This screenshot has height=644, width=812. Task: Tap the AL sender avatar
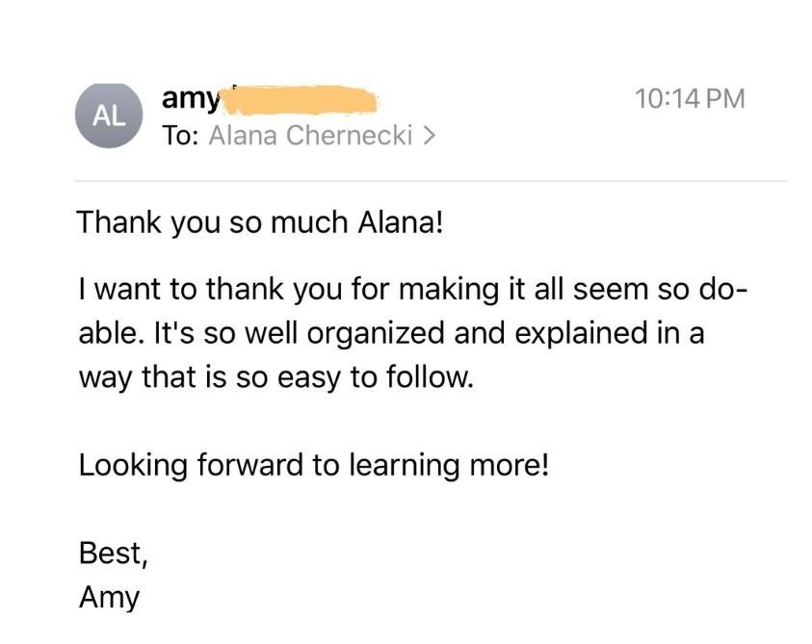109,116
